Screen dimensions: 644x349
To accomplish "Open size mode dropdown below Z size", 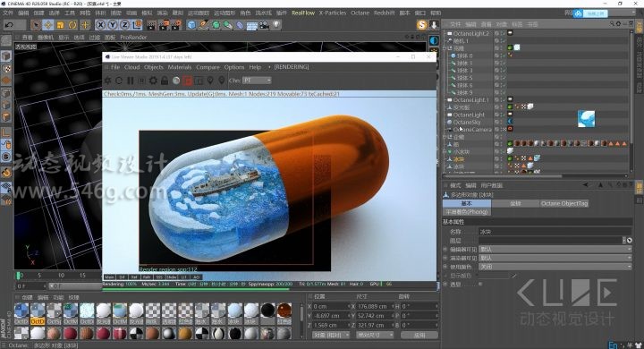I will coord(374,335).
